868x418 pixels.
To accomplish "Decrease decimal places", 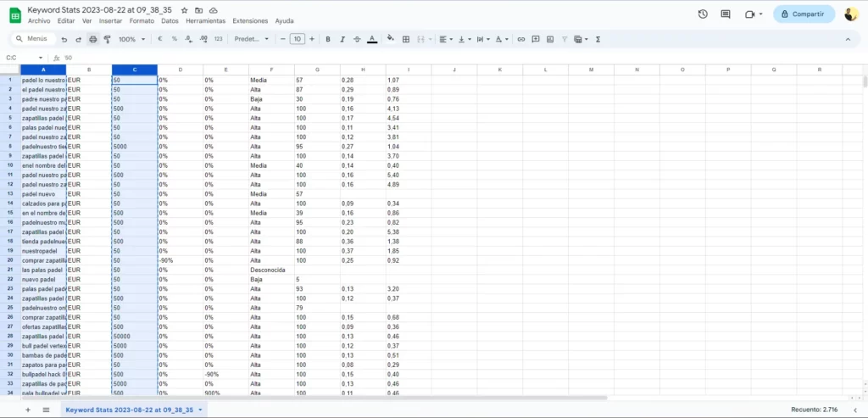I will coord(189,39).
